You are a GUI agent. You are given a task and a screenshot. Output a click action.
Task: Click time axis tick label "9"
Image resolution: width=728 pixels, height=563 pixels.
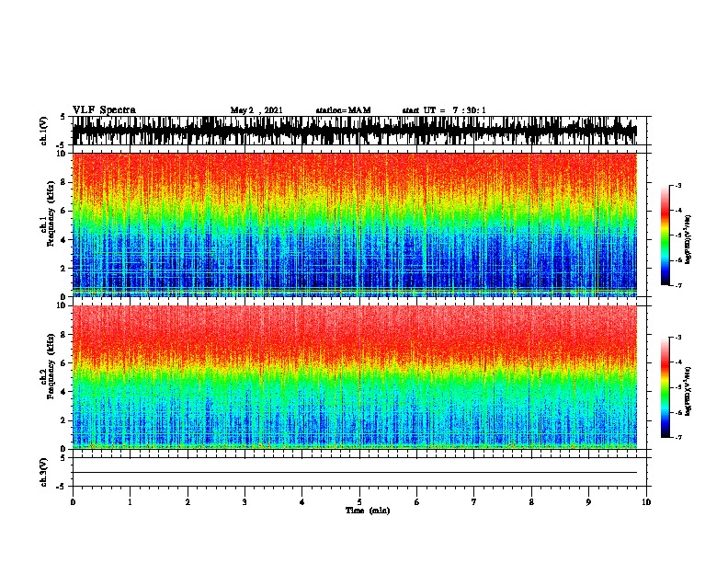[x=588, y=501]
